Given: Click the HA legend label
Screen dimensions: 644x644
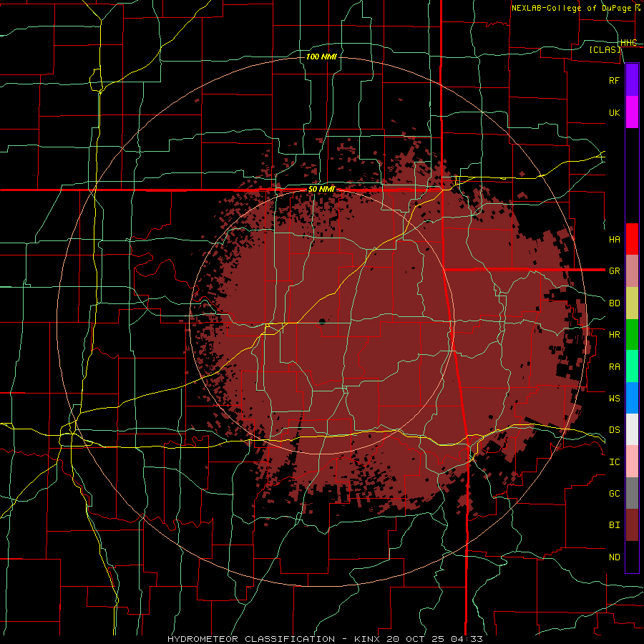Looking at the screenshot, I should click(614, 239).
